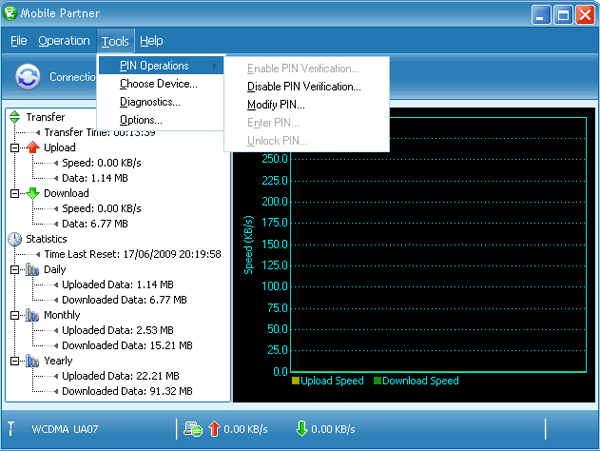
Task: Click the Statistics clock icon
Action: click(x=15, y=239)
